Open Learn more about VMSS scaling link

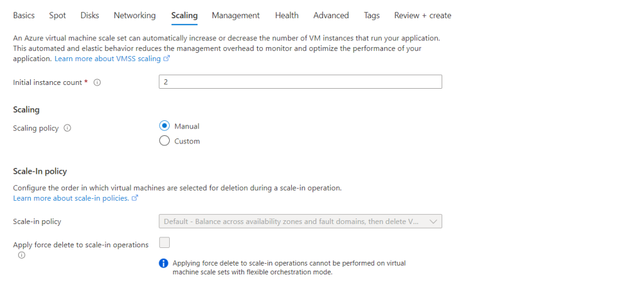click(108, 59)
